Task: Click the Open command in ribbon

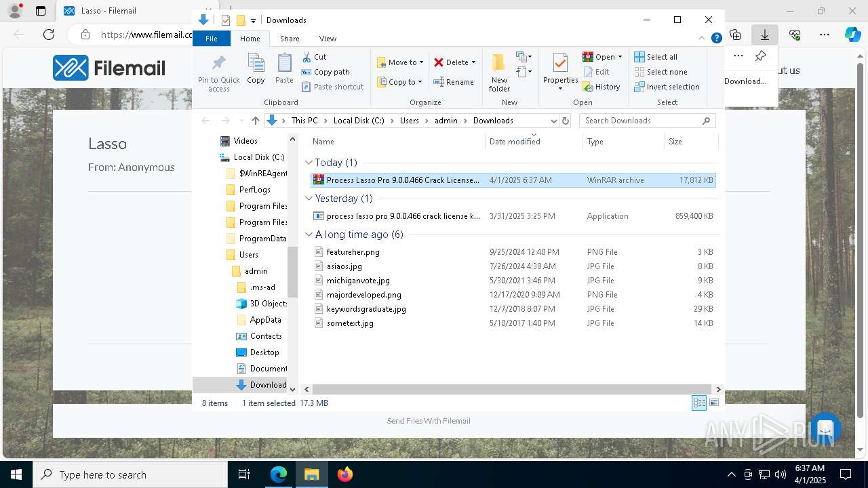Action: click(x=602, y=57)
